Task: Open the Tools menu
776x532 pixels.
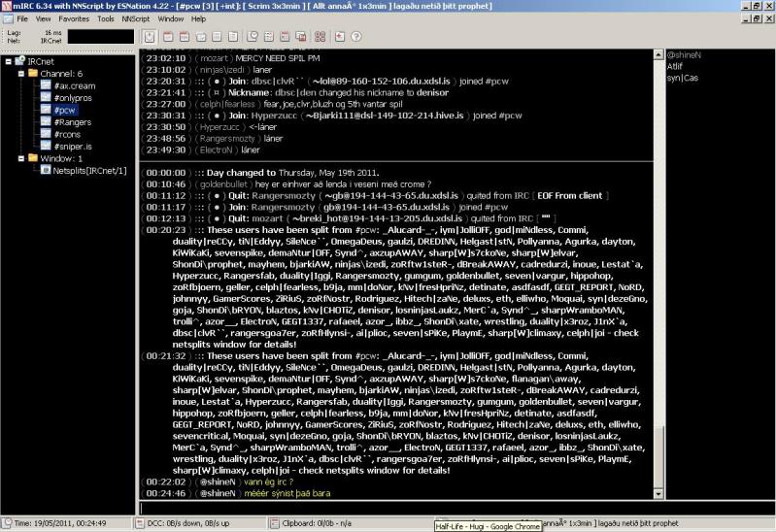Action: click(x=106, y=18)
